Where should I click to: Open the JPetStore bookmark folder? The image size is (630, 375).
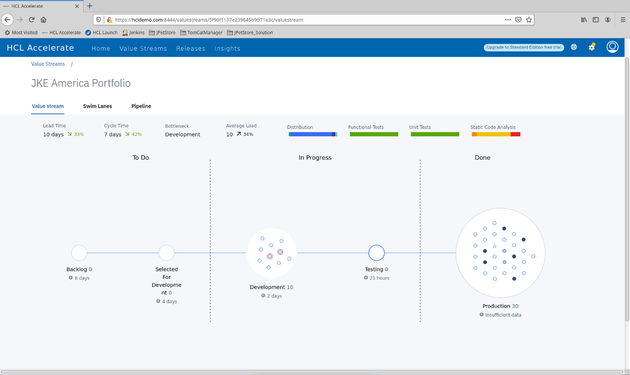(162, 33)
